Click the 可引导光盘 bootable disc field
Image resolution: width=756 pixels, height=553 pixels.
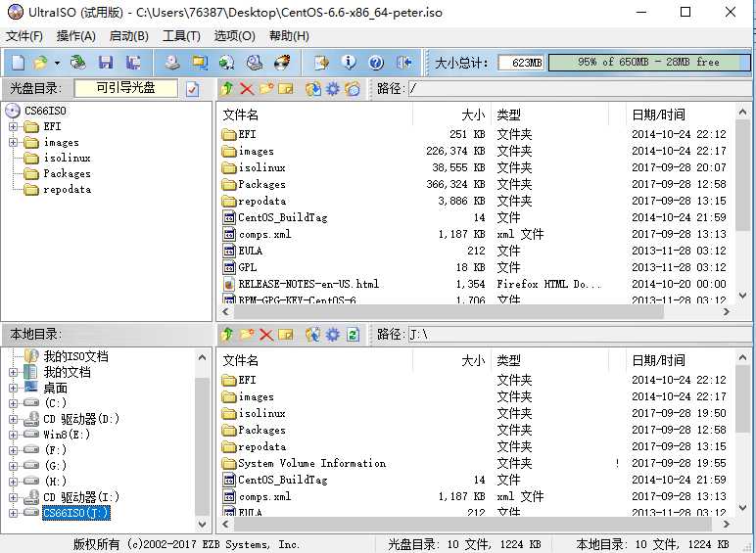click(126, 88)
